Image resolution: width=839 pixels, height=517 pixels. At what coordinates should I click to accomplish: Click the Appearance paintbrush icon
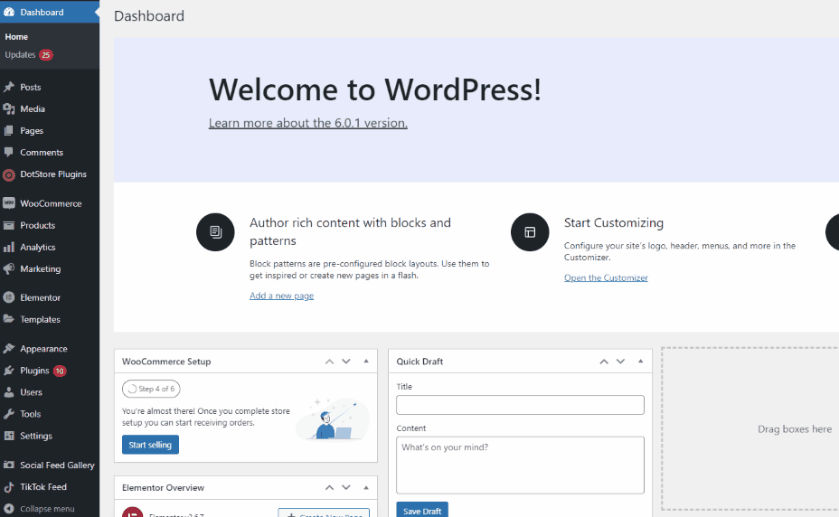9,348
